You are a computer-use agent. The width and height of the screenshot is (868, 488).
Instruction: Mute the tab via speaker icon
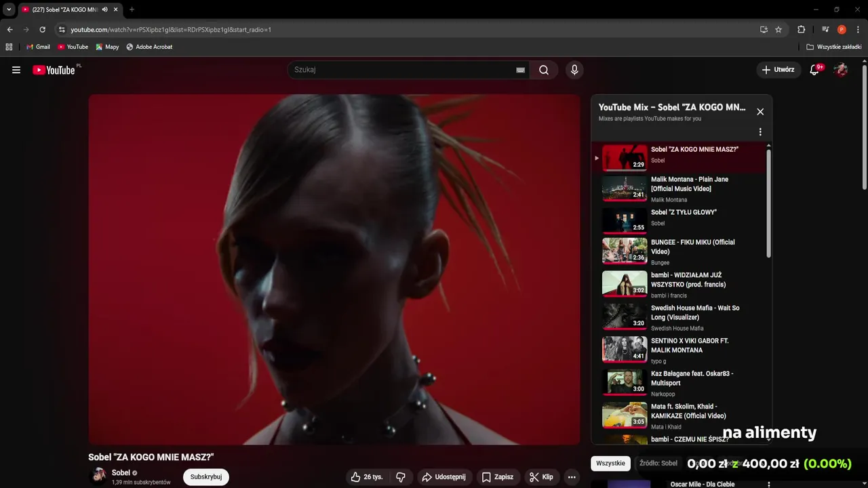105,9
